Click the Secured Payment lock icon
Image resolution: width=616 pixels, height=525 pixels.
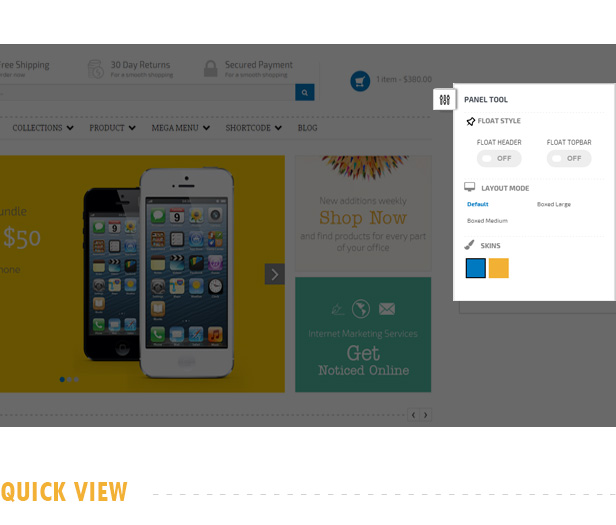[211, 69]
